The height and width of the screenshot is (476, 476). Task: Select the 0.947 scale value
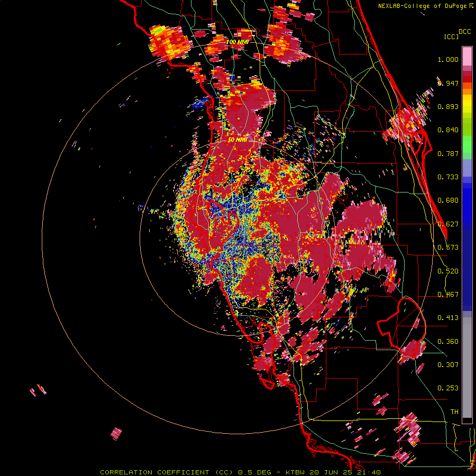(x=448, y=83)
